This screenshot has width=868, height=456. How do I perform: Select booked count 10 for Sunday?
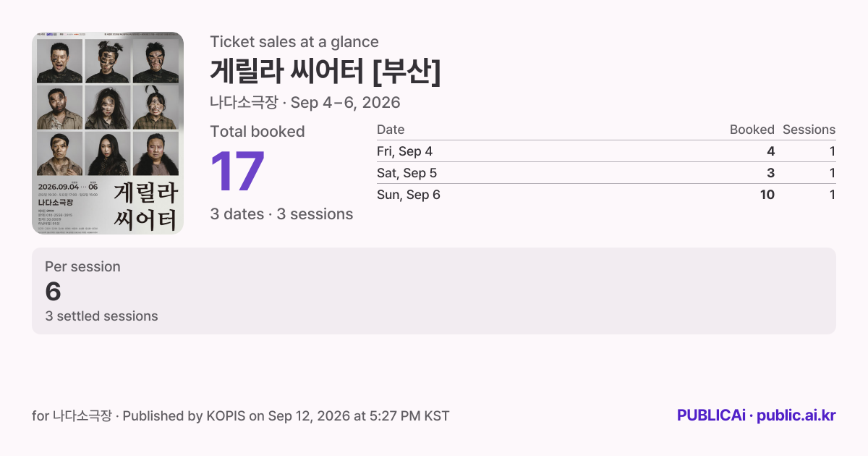click(767, 195)
